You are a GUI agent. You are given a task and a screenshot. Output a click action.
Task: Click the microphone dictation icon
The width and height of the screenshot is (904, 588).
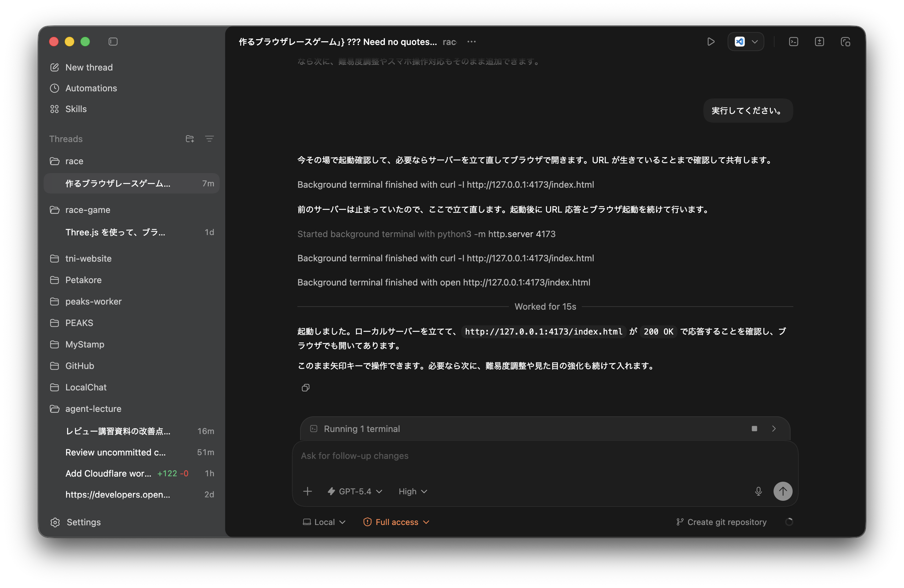[x=758, y=491]
